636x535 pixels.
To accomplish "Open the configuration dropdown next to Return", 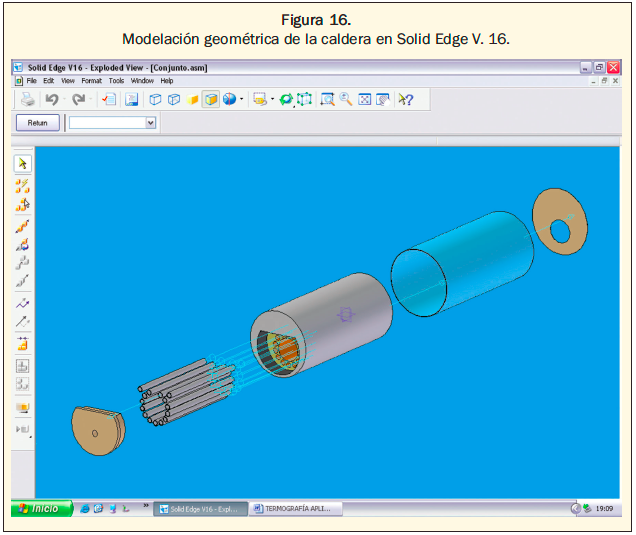I will 151,122.
